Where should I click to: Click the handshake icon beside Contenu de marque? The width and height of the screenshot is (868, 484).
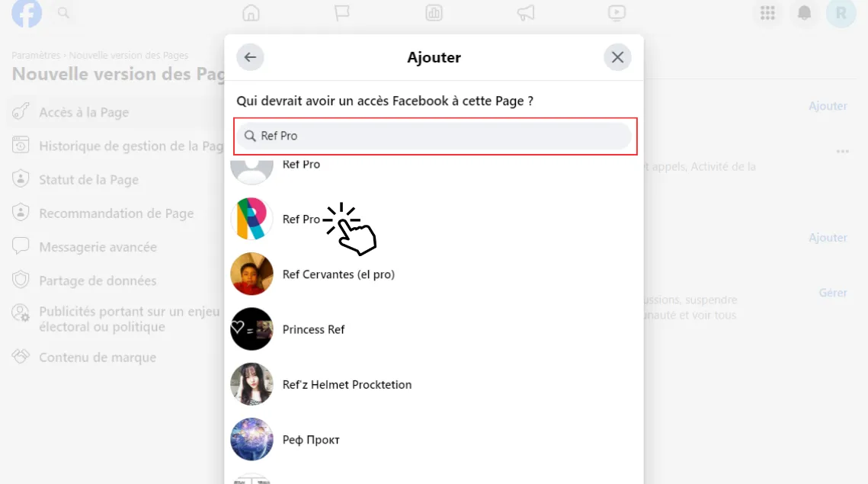coord(21,356)
